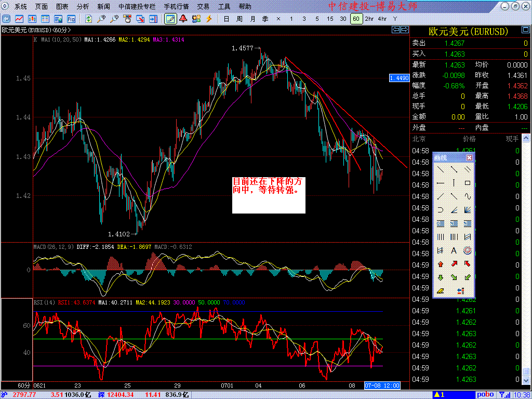
Task: Switch to daily 日 period
Action: coord(227,19)
